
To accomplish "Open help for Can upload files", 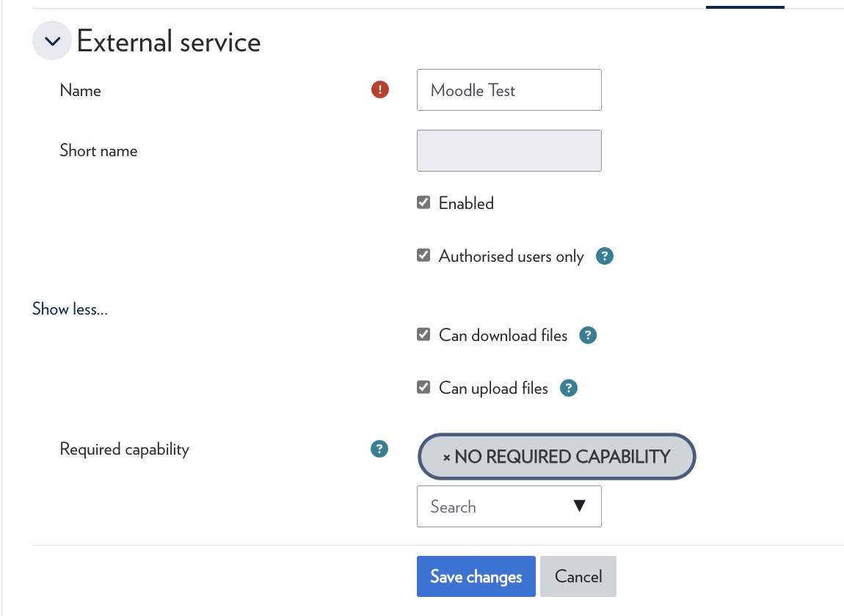I will pos(569,389).
